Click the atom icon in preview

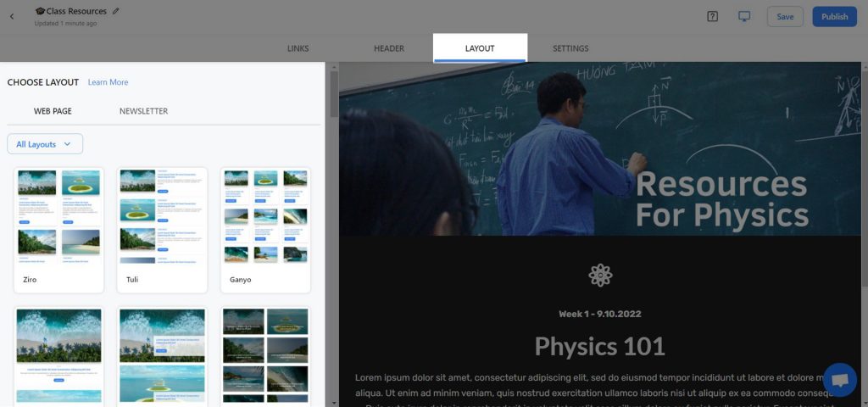click(601, 276)
